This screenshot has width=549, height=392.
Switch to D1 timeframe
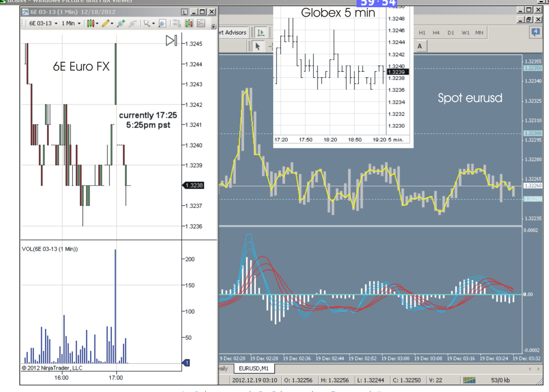point(451,33)
